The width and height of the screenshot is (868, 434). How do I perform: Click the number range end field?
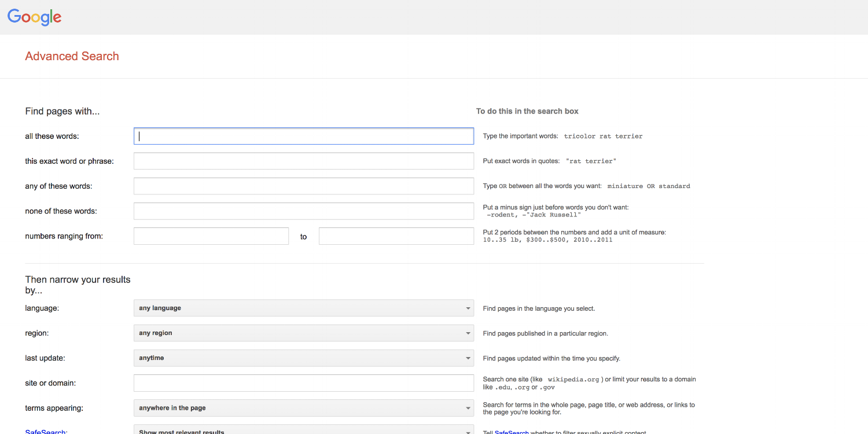(x=396, y=236)
